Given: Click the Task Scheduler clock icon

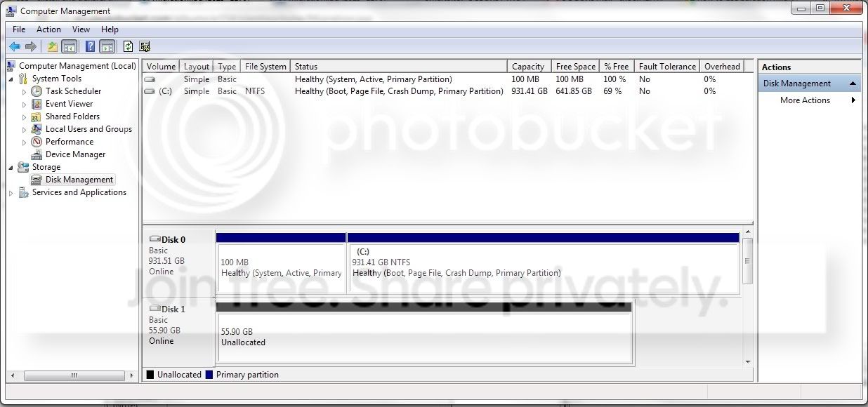Looking at the screenshot, I should 37,91.
